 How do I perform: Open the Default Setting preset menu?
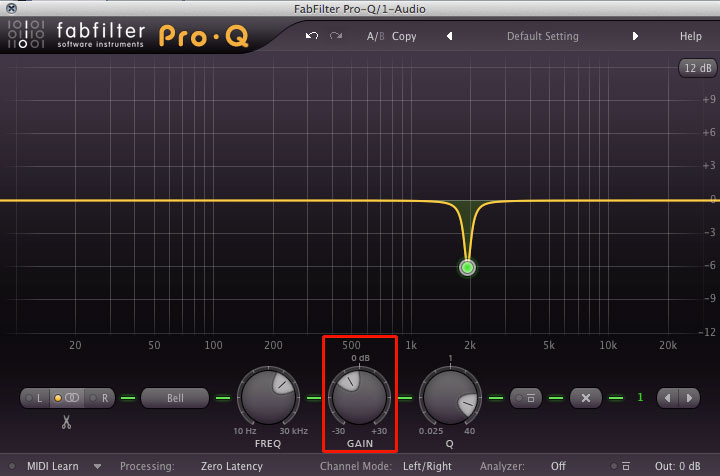[x=542, y=36]
